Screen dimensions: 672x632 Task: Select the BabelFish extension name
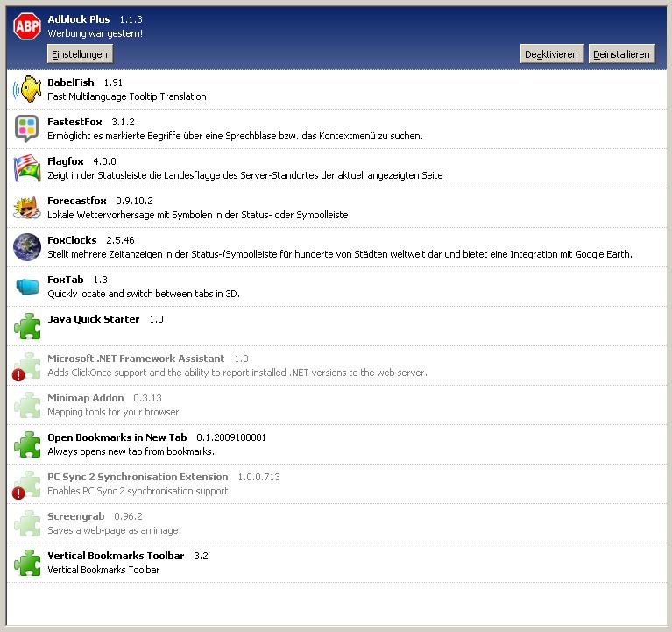71,82
